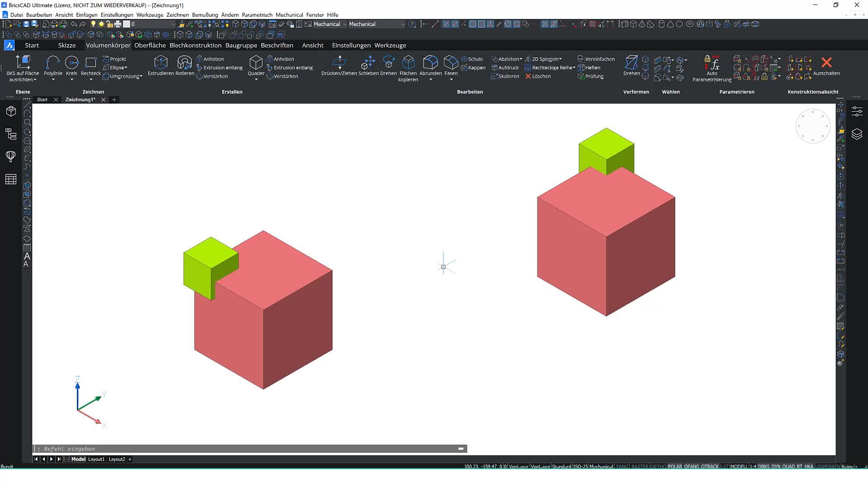The height and width of the screenshot is (488, 868).
Task: Toggle RASTER grid in status bar
Action: click(x=639, y=466)
